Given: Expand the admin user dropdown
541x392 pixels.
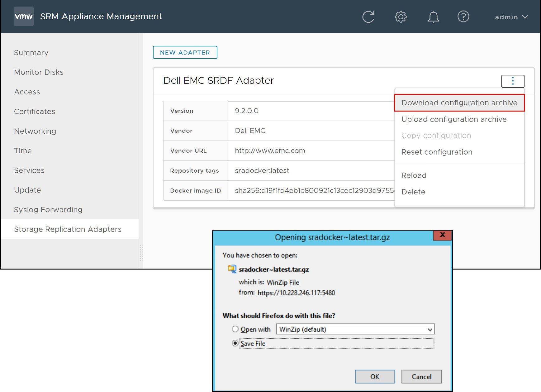Looking at the screenshot, I should pyautogui.click(x=511, y=17).
